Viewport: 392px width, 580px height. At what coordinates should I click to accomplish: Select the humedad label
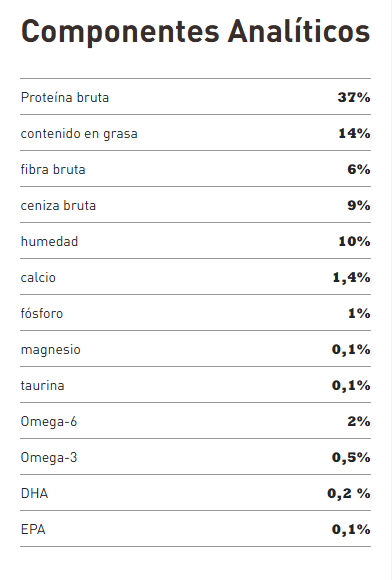[49, 241]
